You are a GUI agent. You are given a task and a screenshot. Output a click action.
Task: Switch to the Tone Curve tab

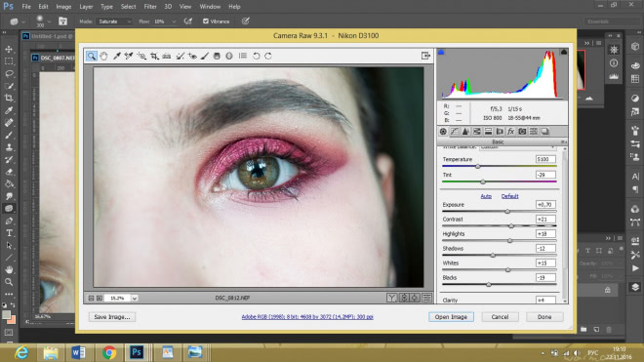point(455,132)
